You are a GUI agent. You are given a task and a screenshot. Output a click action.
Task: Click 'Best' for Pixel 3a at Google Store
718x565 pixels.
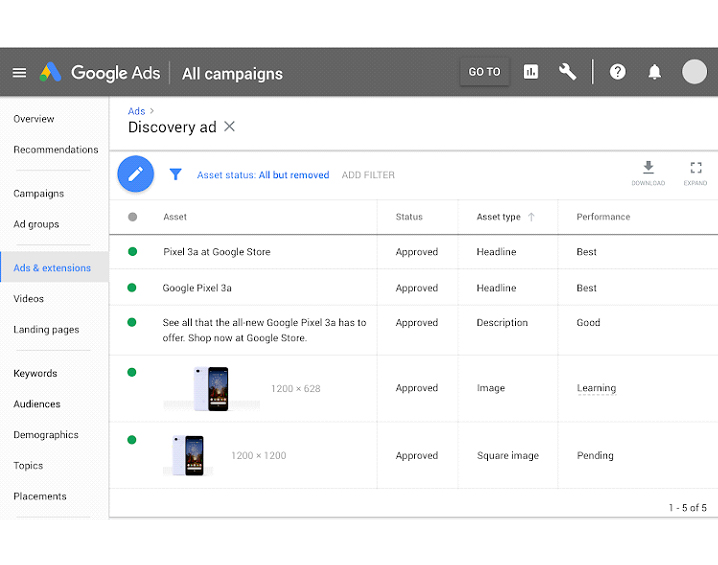tap(586, 252)
